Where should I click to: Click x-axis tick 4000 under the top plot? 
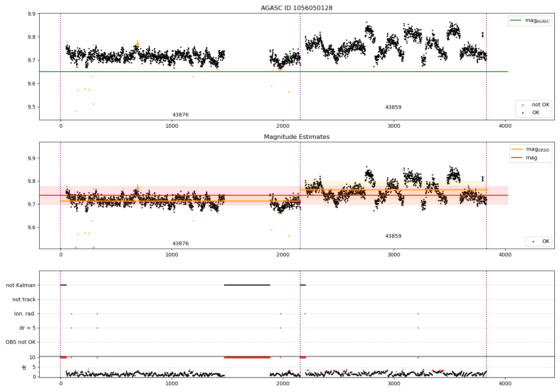505,126
